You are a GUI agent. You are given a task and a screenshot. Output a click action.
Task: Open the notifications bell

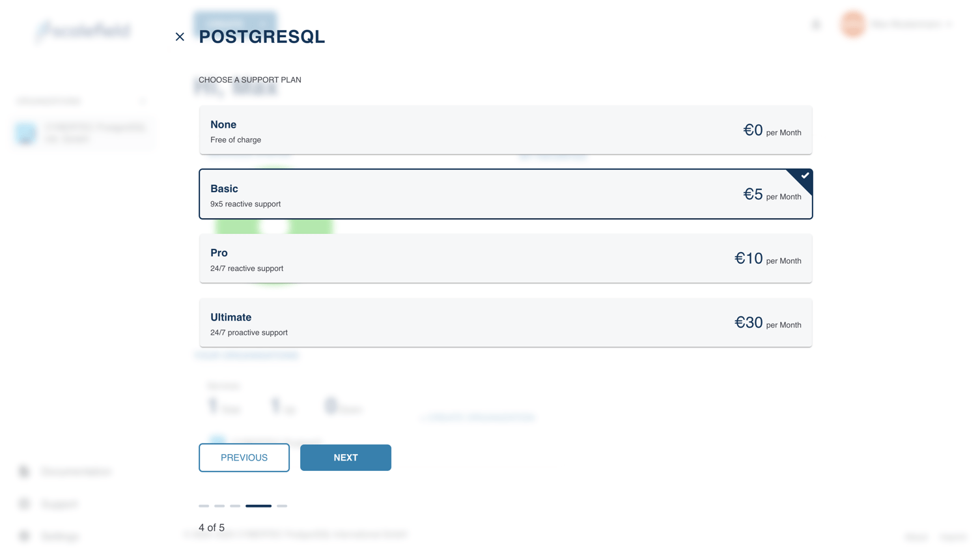coord(816,25)
